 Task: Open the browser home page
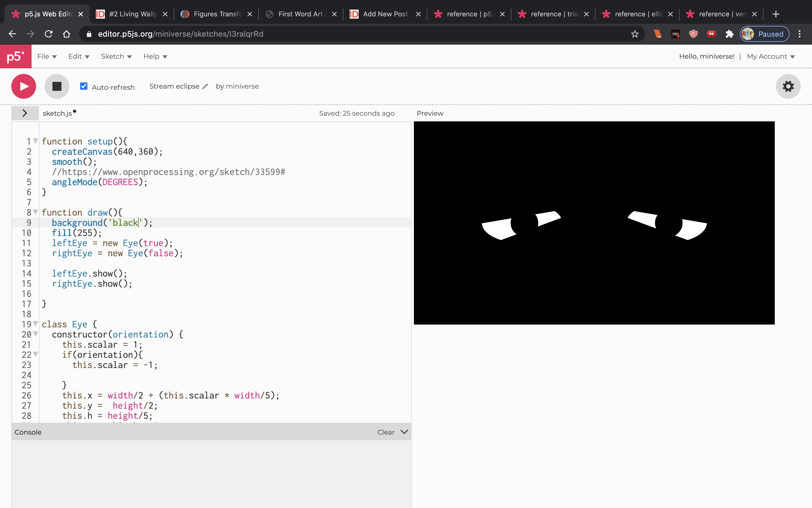pyautogui.click(x=67, y=34)
